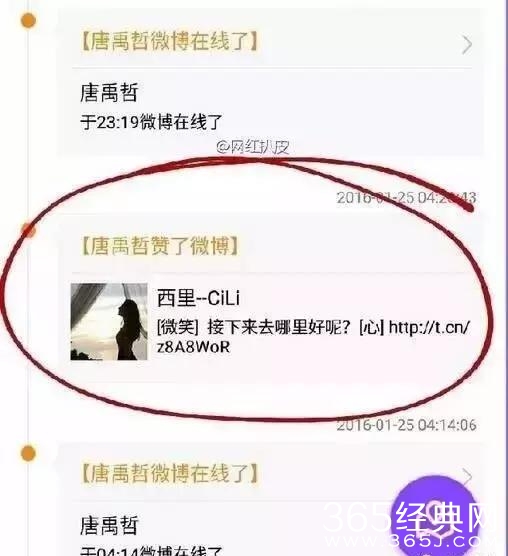Select 唐禹哲 name in first card
Viewport: 508px width, 556px height.
(109, 93)
